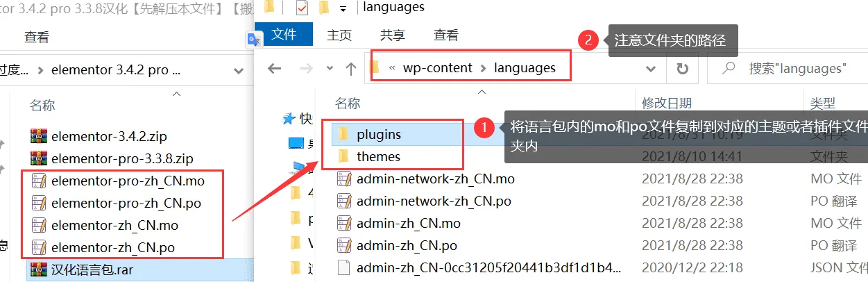Click the up directory arrow
Viewport: 868px width, 282px height.
pos(351,68)
